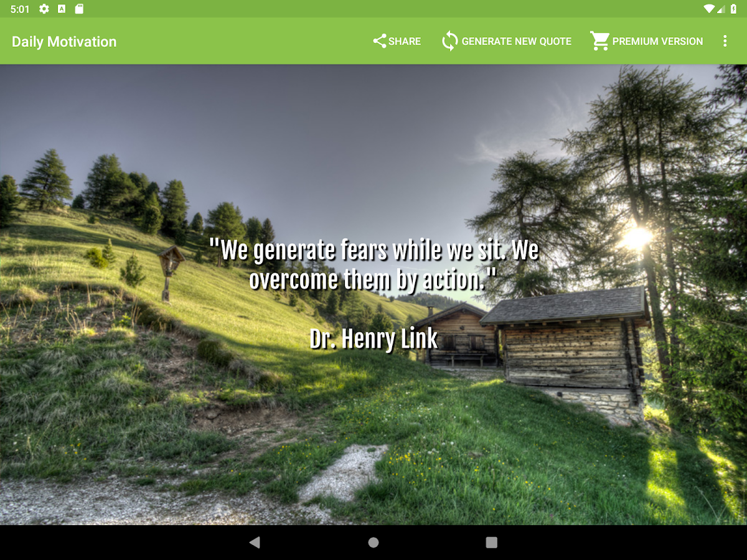Image resolution: width=747 pixels, height=560 pixels.
Task: Click the Daily Motivation app title
Action: click(x=64, y=42)
